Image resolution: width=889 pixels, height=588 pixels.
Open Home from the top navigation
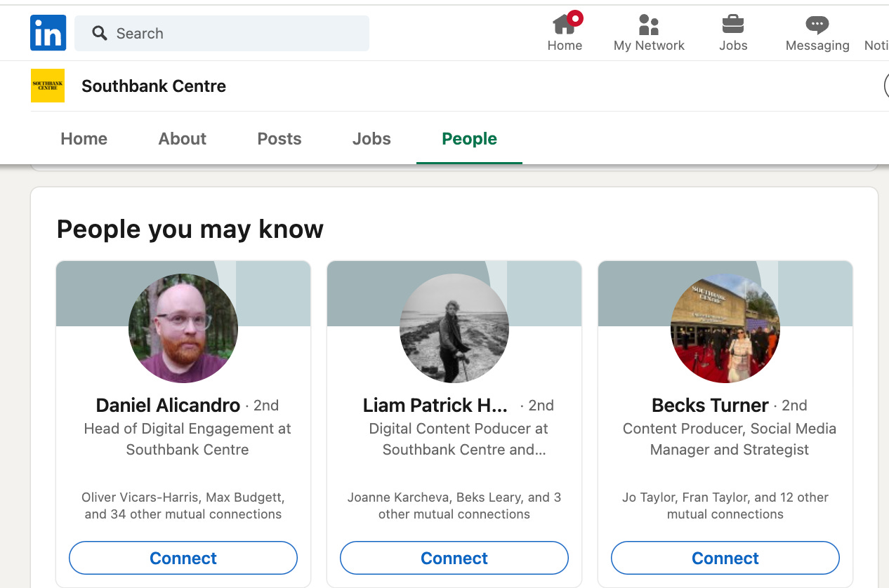(x=565, y=33)
